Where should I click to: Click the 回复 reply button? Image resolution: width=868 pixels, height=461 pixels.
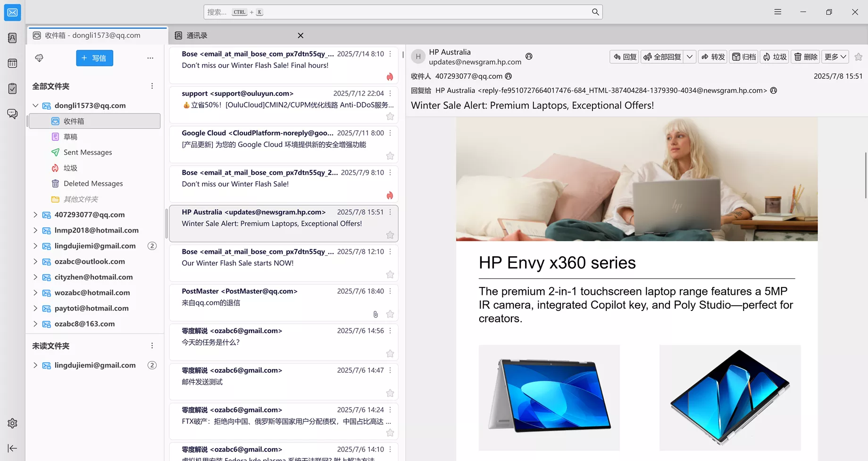624,57
